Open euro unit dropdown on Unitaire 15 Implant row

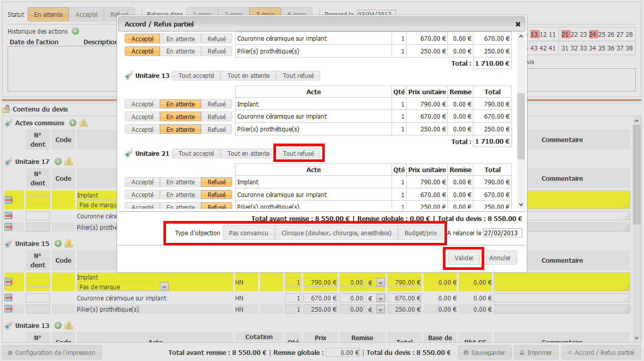380,282
